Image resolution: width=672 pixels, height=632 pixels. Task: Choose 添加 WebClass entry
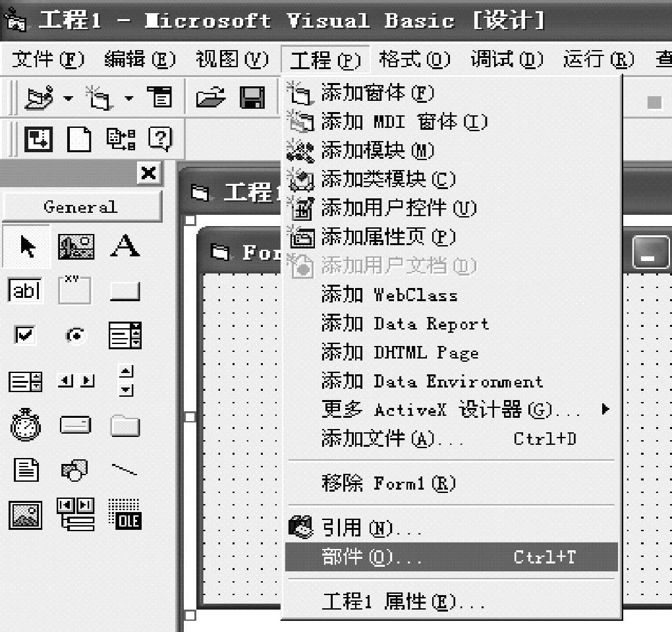(451, 295)
